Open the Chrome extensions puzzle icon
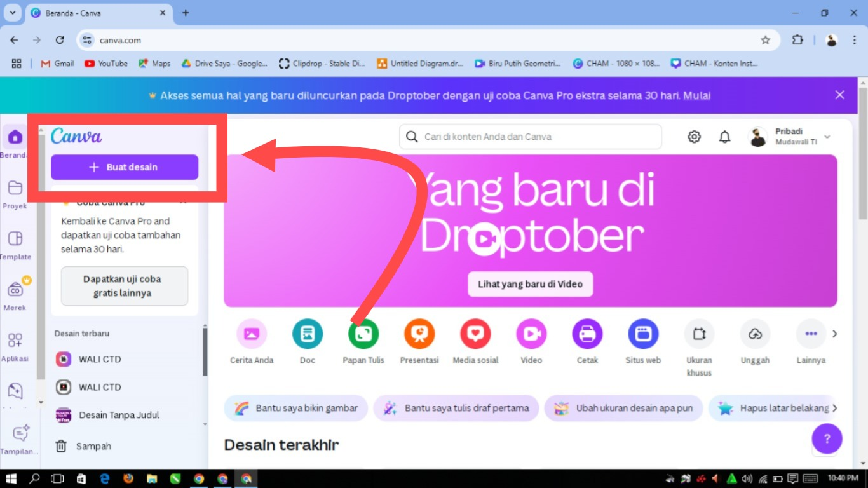 [797, 40]
